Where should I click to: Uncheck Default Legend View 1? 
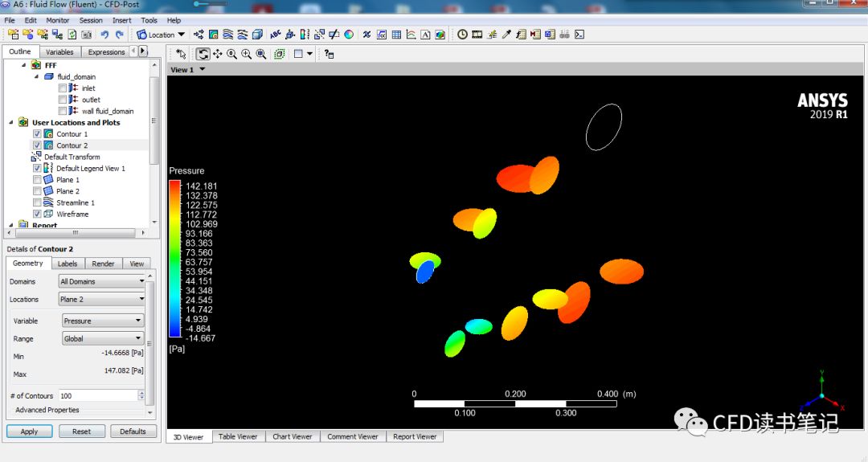tap(37, 168)
